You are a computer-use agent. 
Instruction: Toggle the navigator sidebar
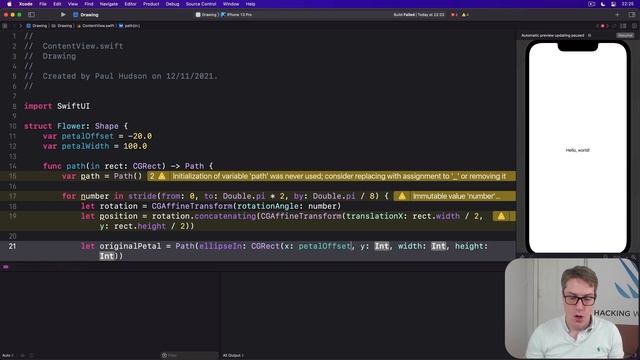pyautogui.click(x=31, y=15)
